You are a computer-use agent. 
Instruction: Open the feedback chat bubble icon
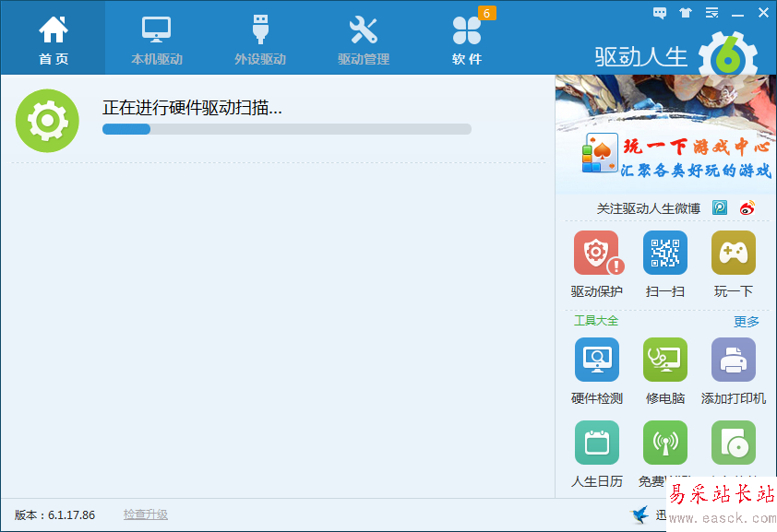(x=660, y=13)
